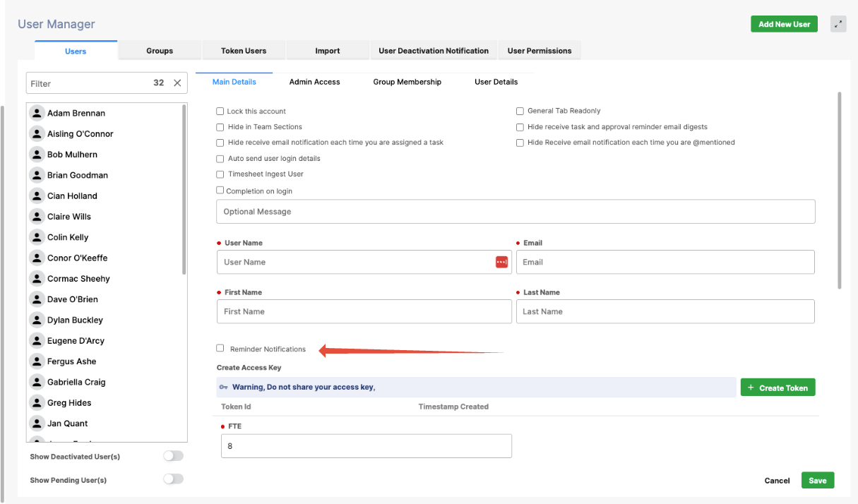This screenshot has width=858, height=504.
Task: Click the Cancel button
Action: click(x=777, y=480)
